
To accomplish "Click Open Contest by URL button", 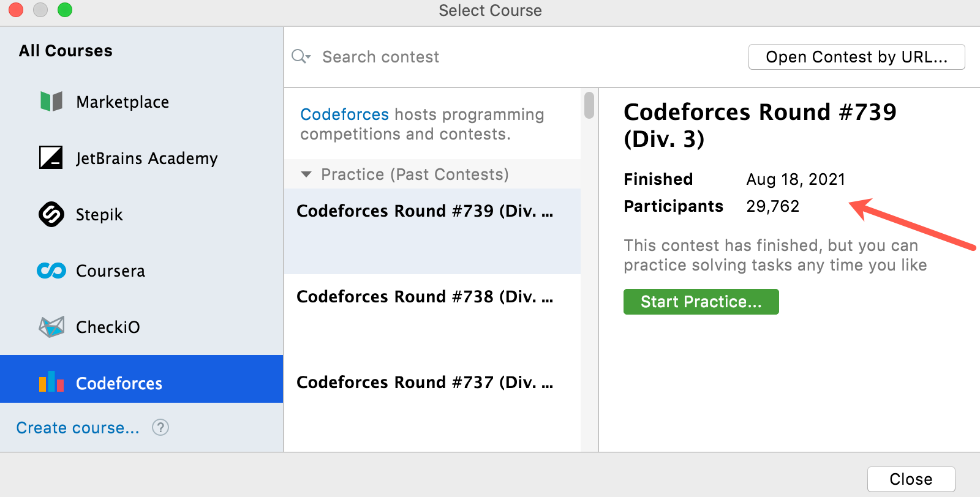I will 856,57.
